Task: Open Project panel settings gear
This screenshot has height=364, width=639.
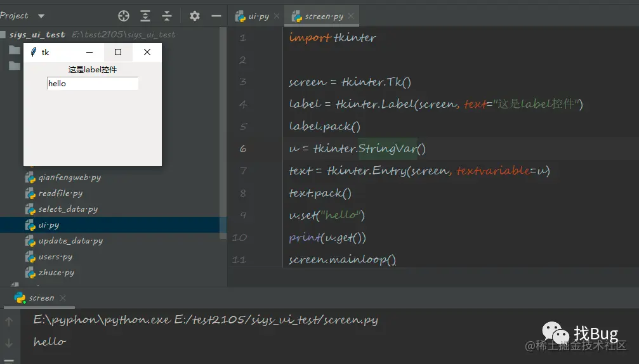Action: point(195,16)
